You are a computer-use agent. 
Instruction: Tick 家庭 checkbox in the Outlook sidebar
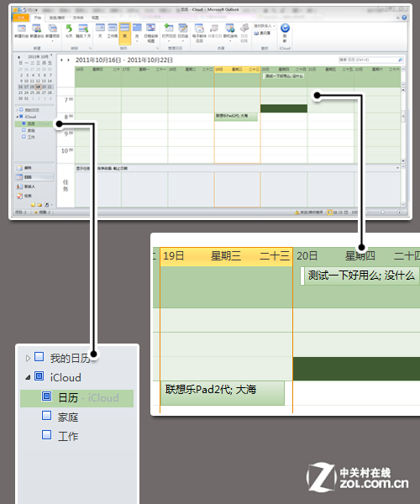(24, 130)
